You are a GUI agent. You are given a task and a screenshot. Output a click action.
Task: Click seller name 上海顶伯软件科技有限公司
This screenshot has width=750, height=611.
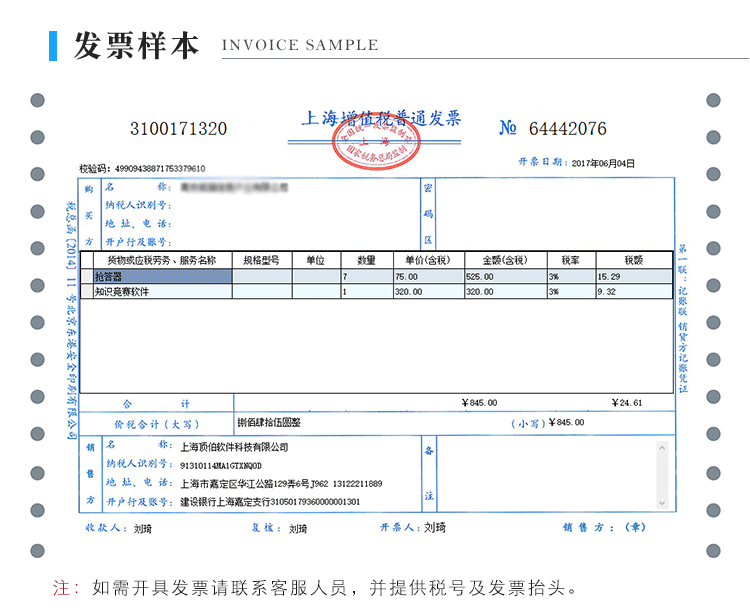click(x=234, y=448)
